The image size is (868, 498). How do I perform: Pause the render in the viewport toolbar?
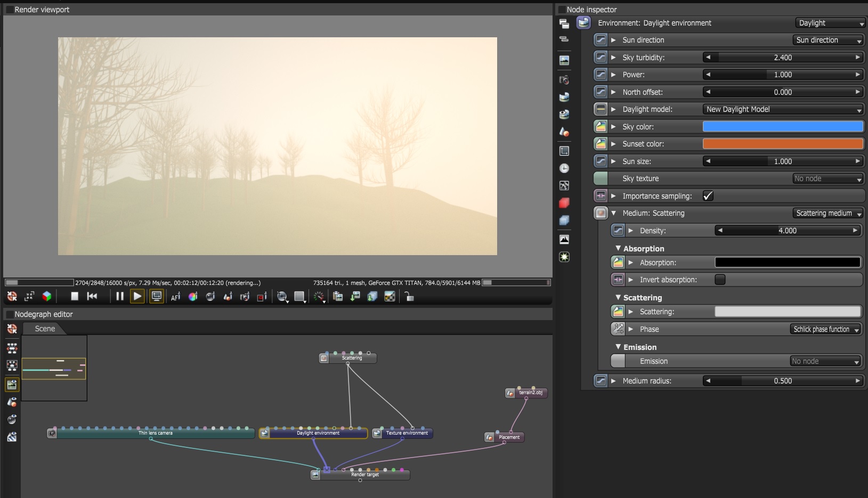120,297
